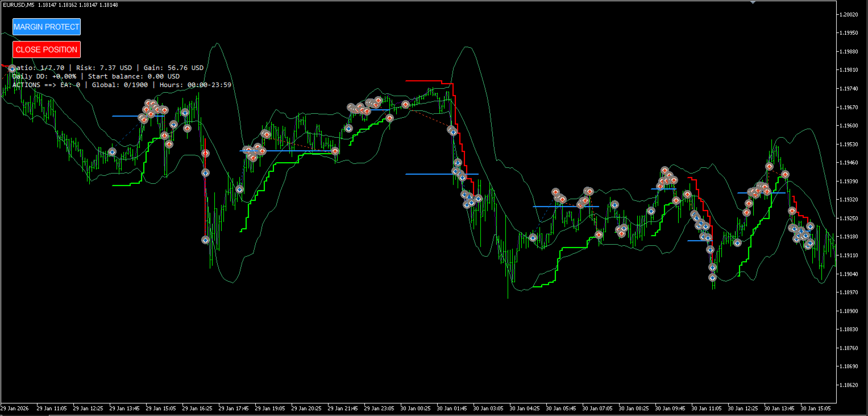Screen dimensions: 868x416
Task: Click the trade arrow marker beside the Ratio text
Action: [12, 69]
